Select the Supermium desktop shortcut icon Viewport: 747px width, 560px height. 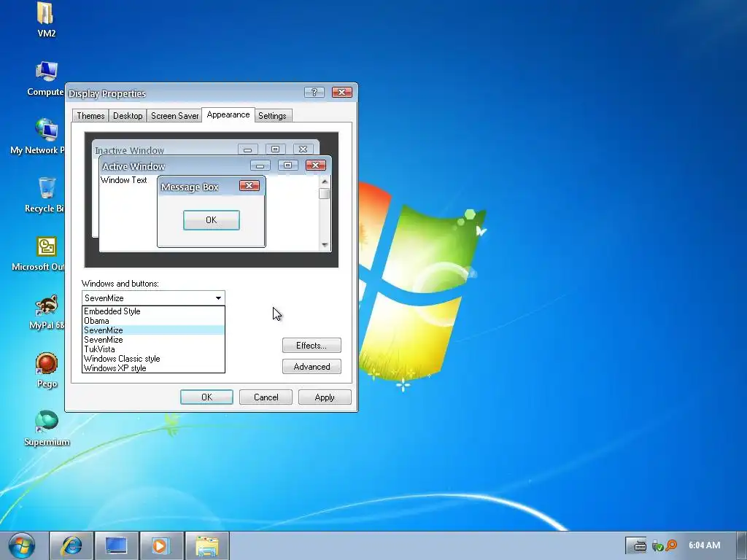(47, 422)
